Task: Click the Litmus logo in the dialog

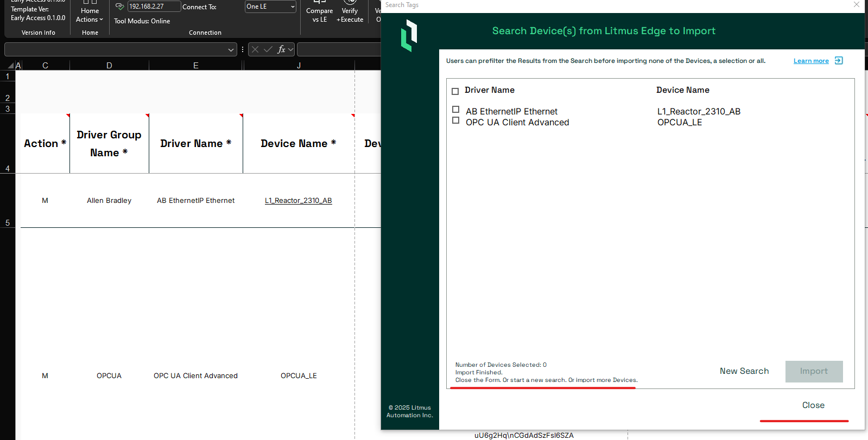Action: (409, 36)
